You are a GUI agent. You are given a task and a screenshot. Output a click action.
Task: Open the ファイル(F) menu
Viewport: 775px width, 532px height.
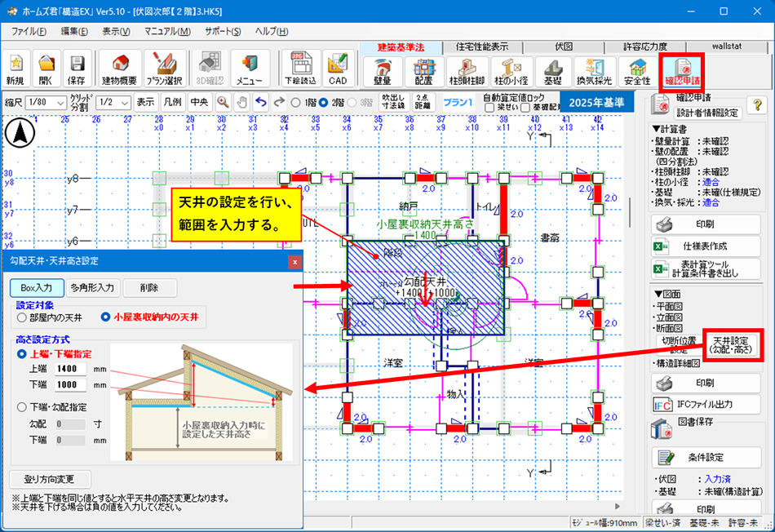coord(29,31)
